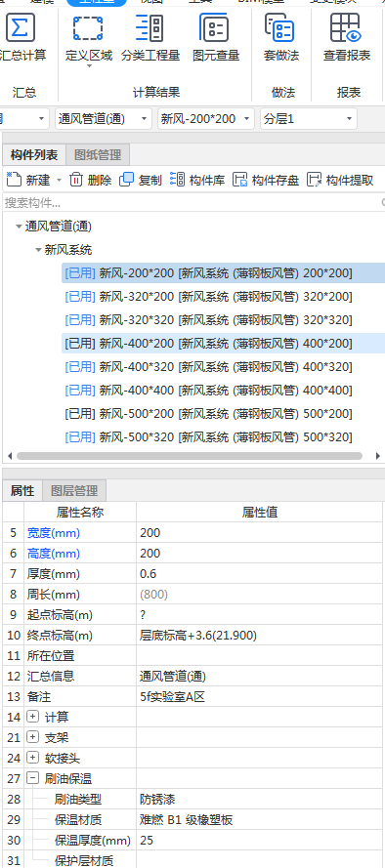Collapse the 新风系统 tree node
The height and width of the screenshot is (868, 385).
pos(39,250)
